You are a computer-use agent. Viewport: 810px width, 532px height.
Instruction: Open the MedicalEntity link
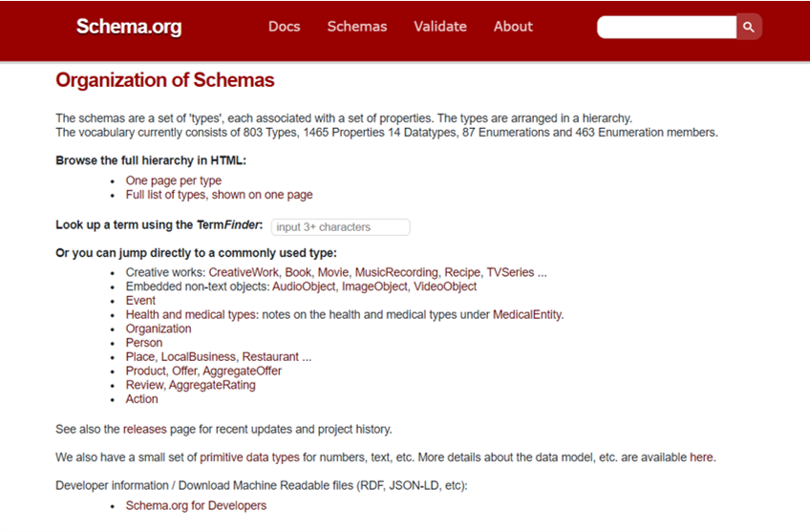pos(527,314)
